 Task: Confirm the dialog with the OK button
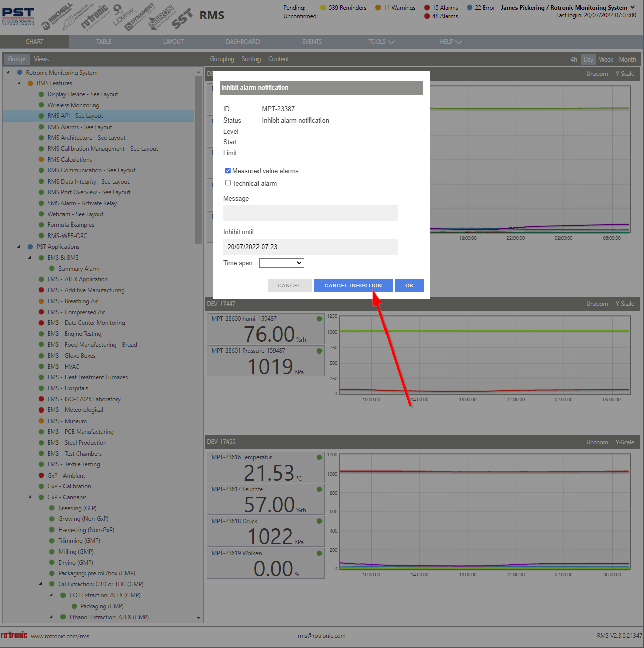[409, 286]
